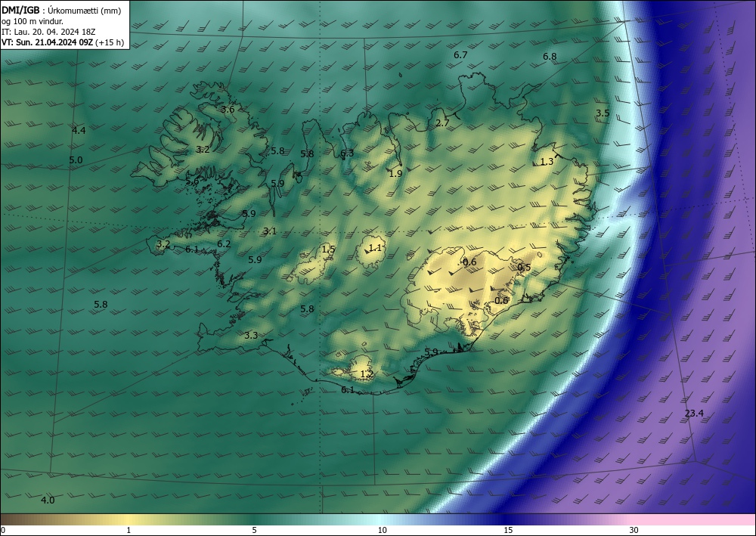Click the 3.1 value label
Screen dimensions: 756x536
270,231
